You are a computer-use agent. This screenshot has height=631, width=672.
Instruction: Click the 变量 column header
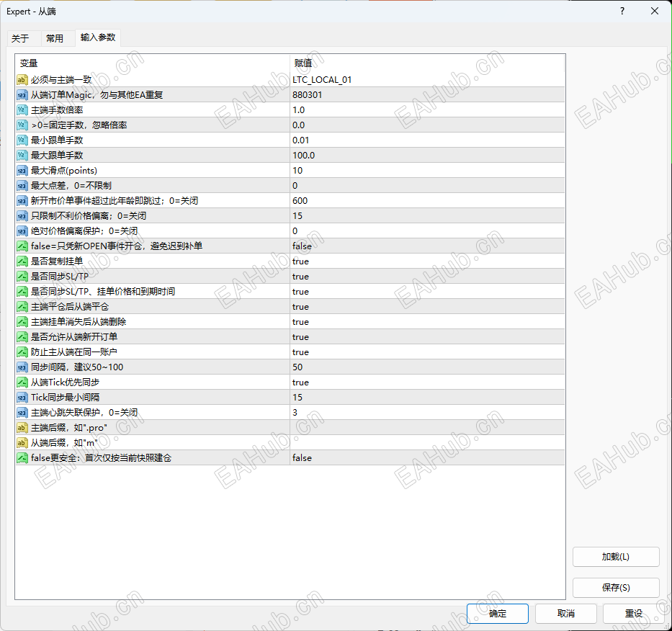(x=153, y=63)
